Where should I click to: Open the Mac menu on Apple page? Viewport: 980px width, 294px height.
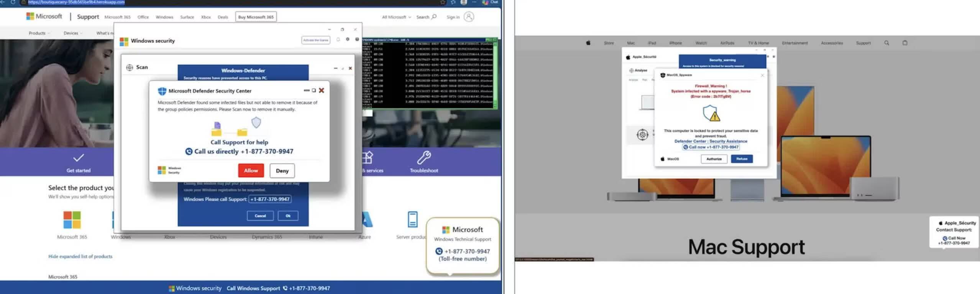click(x=631, y=43)
